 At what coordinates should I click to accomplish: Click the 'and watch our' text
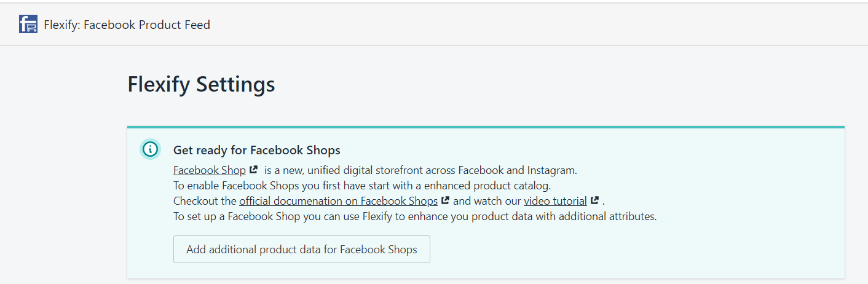tap(487, 201)
